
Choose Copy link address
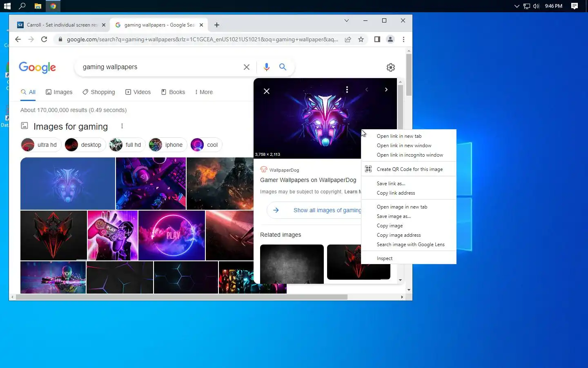tap(409, 193)
